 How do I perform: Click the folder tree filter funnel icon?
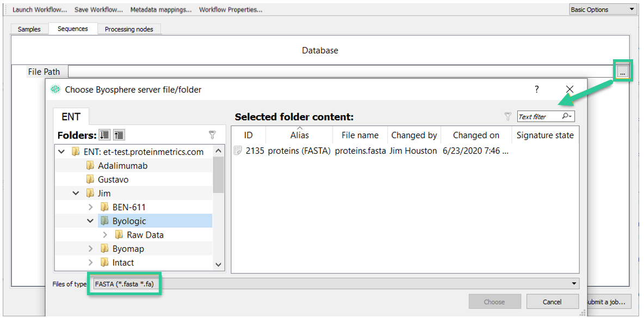[x=212, y=135]
